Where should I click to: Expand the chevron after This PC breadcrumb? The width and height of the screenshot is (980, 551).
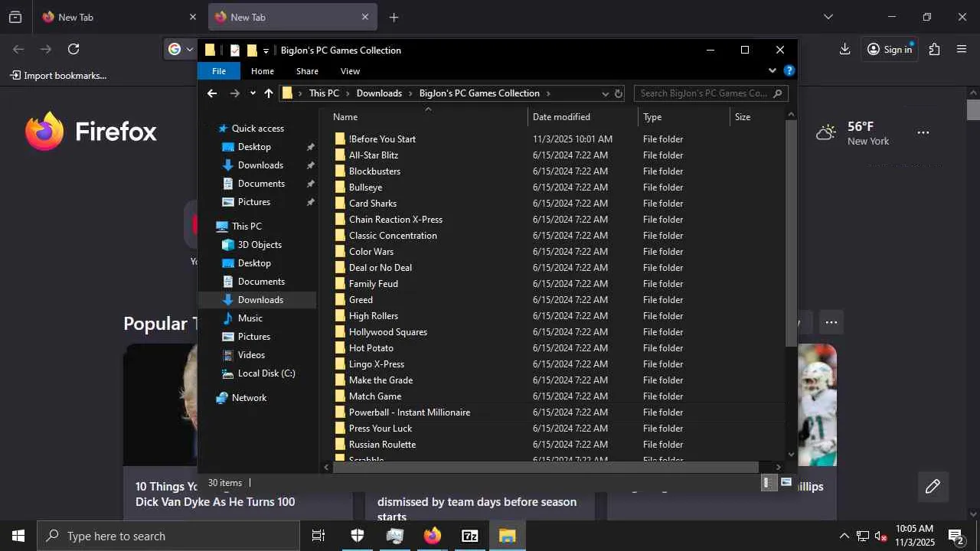[348, 93]
